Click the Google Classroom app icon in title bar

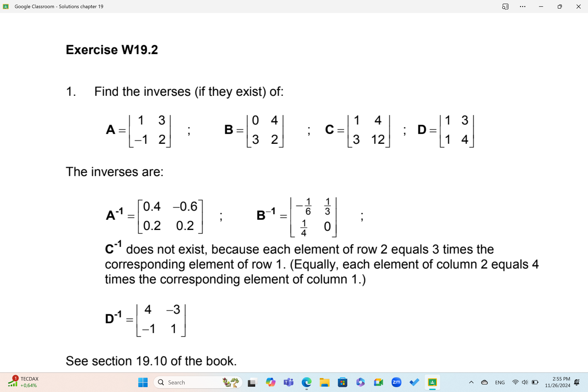(x=6, y=7)
